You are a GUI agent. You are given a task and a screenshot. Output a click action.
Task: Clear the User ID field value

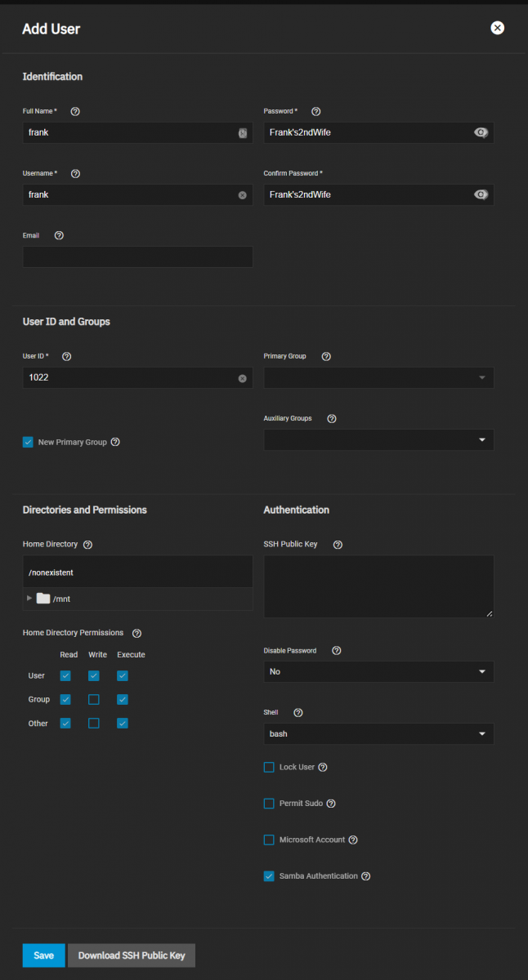tap(242, 378)
